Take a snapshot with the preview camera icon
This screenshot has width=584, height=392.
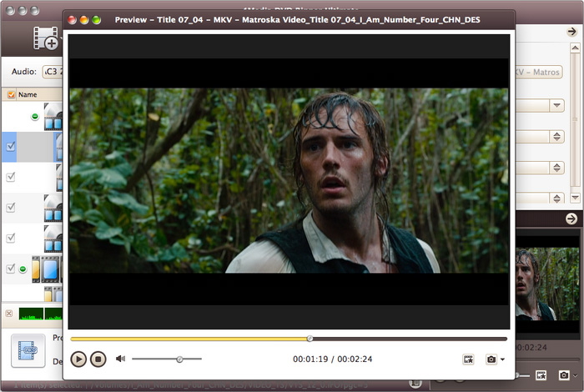(491, 359)
